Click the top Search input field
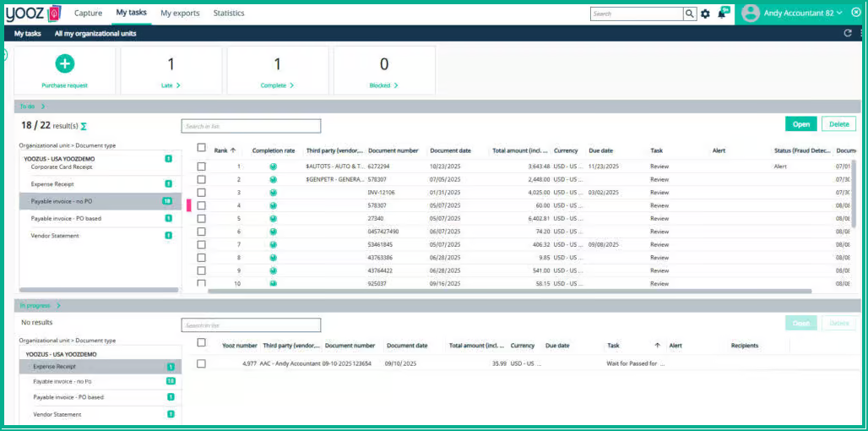This screenshot has width=868, height=431. 637,14
